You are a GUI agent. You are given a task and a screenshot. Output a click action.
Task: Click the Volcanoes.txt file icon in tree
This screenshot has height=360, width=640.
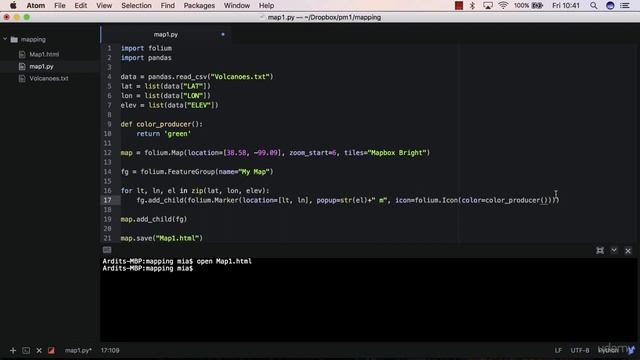[x=22, y=78]
